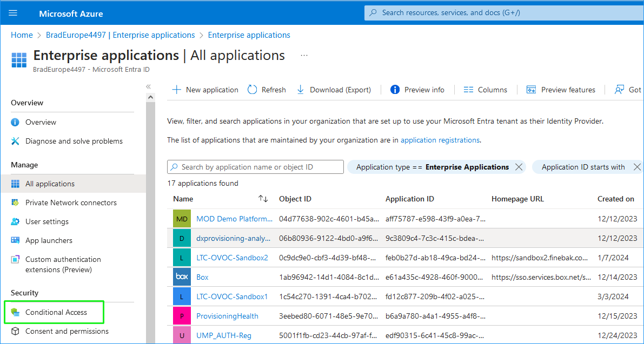Open the last Enterprise applications breadcrumb
This screenshot has height=344, width=644.
tap(249, 35)
